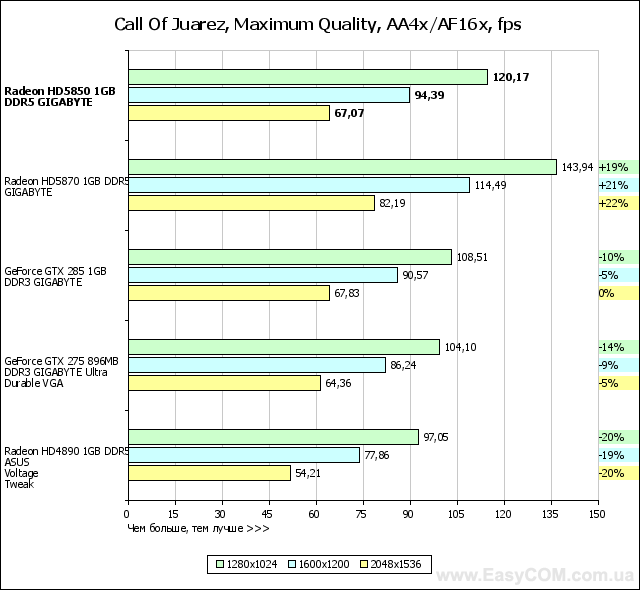
Task: Select the Radeon HD5870 1GB DDR5 GIGABYTE label
Action: click(67, 186)
